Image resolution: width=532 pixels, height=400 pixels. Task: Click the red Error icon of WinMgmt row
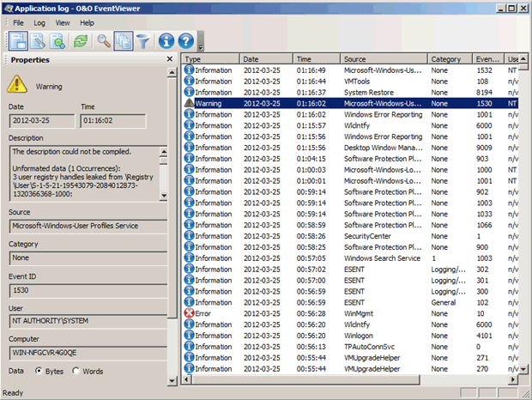point(190,313)
